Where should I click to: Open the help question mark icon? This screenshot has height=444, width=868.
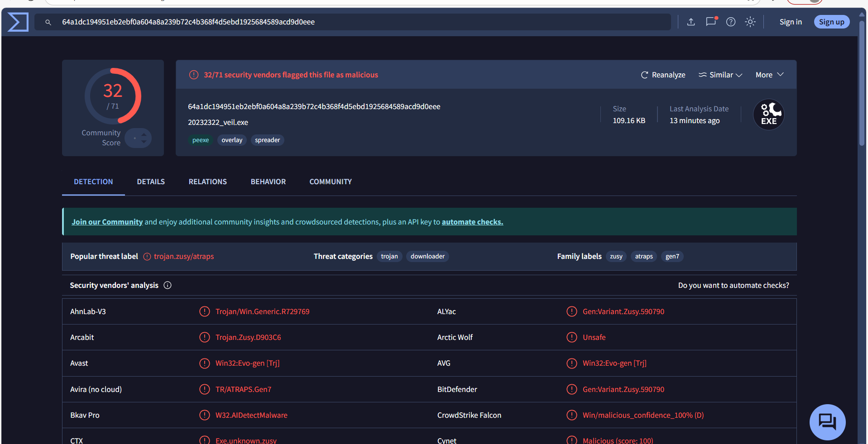(731, 22)
